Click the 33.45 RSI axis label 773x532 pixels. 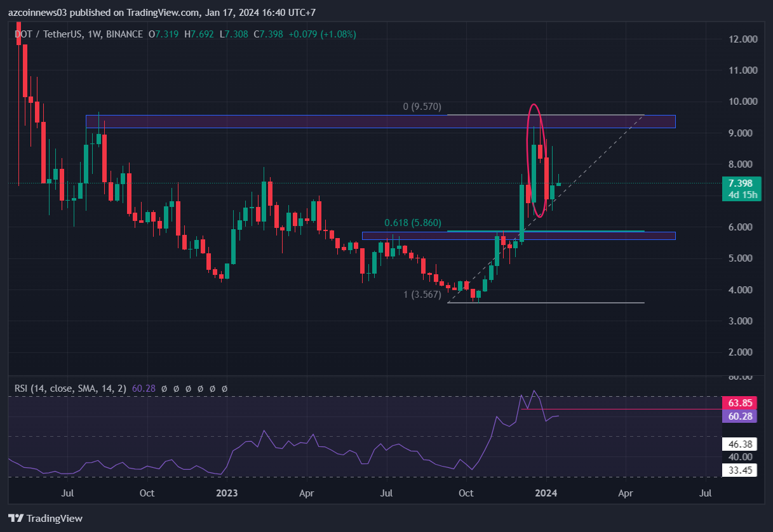(741, 470)
